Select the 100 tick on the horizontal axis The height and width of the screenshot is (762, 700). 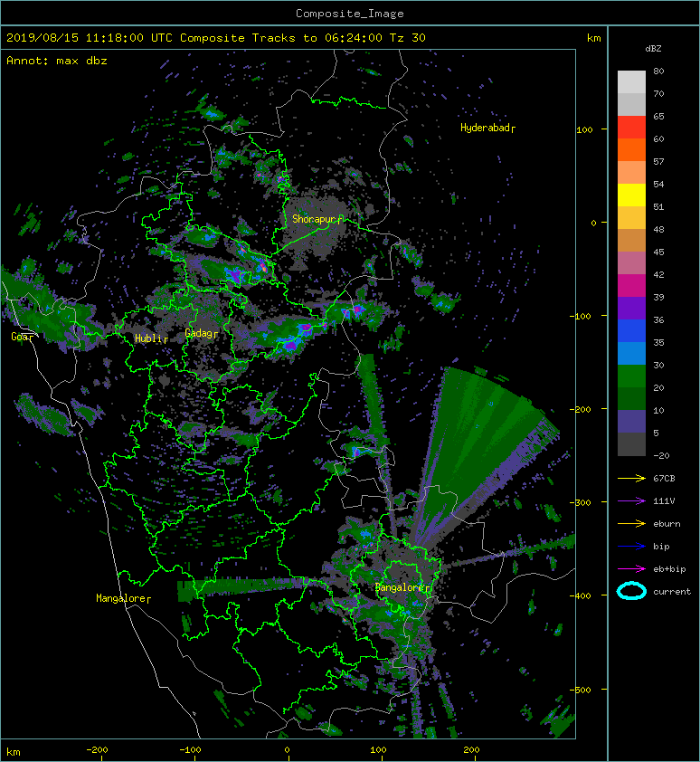[x=378, y=750]
